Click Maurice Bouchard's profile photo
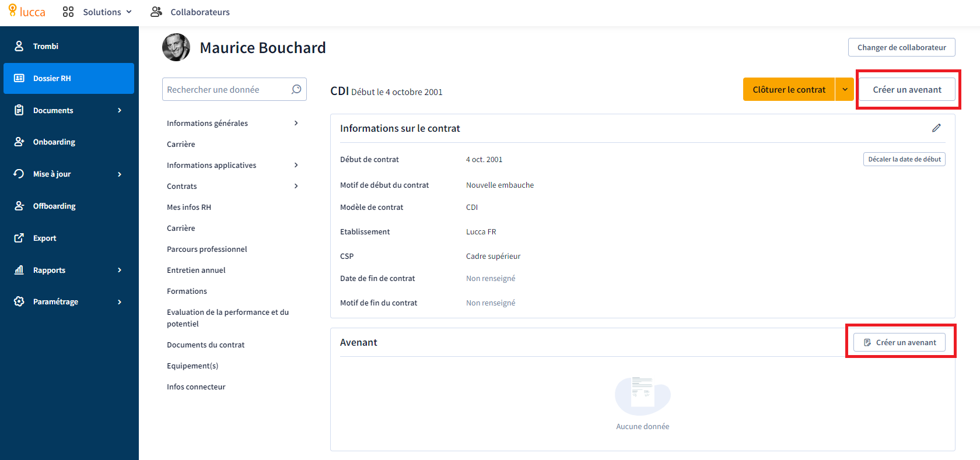 pos(176,47)
